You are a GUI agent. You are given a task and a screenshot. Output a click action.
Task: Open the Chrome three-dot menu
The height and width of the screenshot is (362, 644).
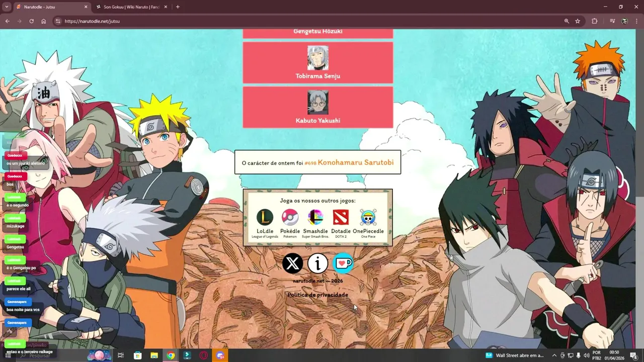tap(636, 21)
